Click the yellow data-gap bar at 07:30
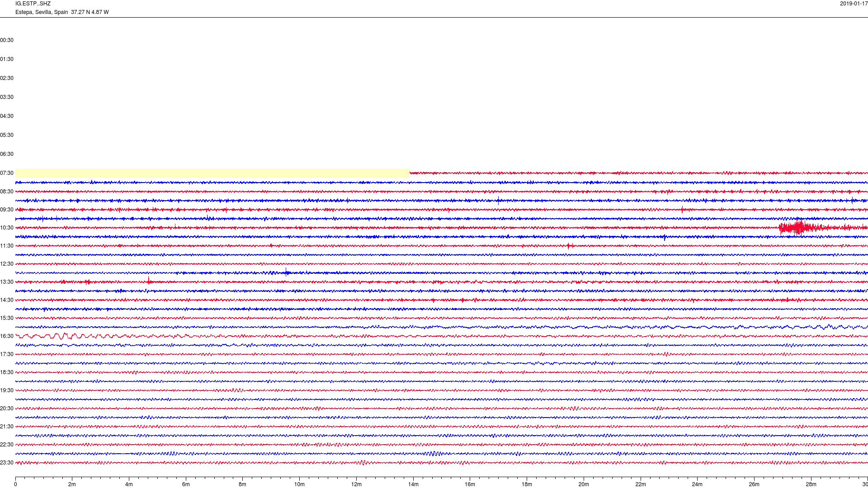 tap(212, 173)
